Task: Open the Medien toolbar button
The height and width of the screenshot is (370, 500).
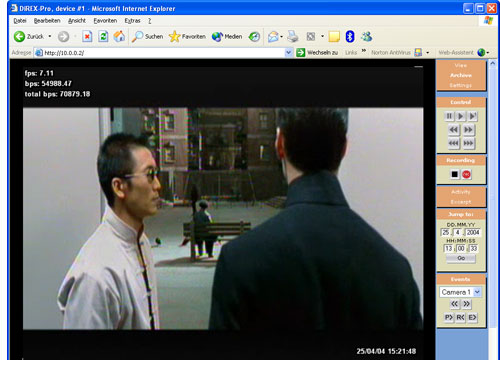Action: [x=227, y=36]
